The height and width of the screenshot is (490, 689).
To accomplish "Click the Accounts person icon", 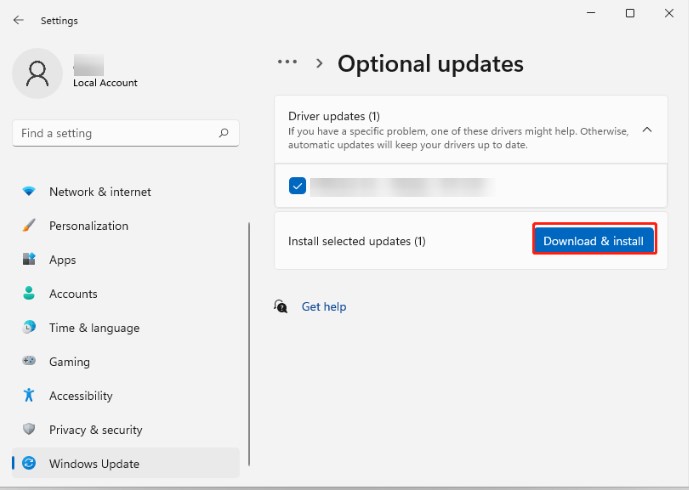I will point(29,294).
